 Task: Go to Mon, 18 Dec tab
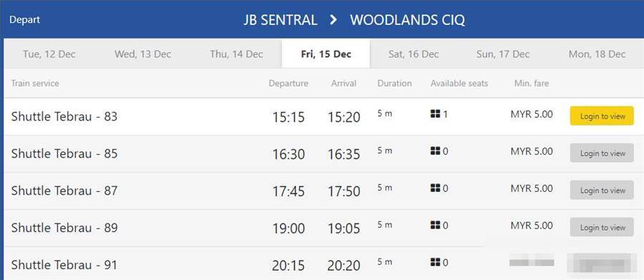tap(597, 54)
